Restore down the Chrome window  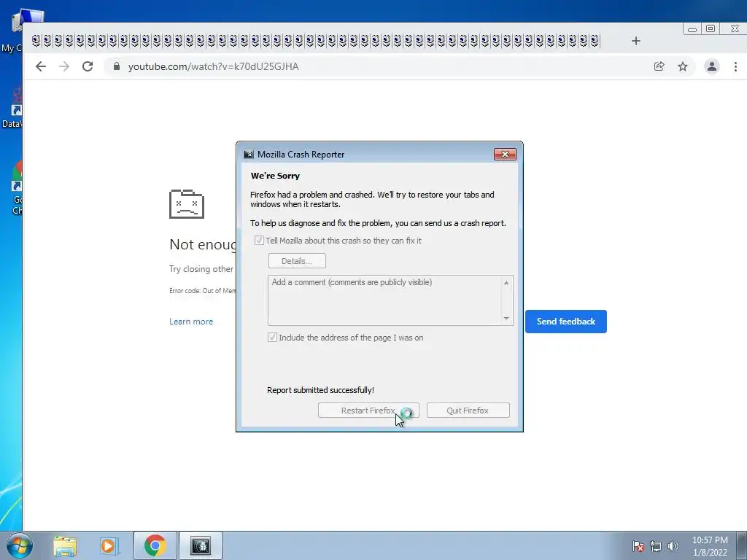tap(711, 29)
